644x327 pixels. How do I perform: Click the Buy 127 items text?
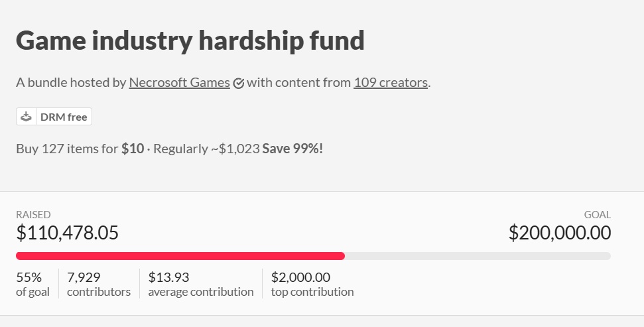67,149
